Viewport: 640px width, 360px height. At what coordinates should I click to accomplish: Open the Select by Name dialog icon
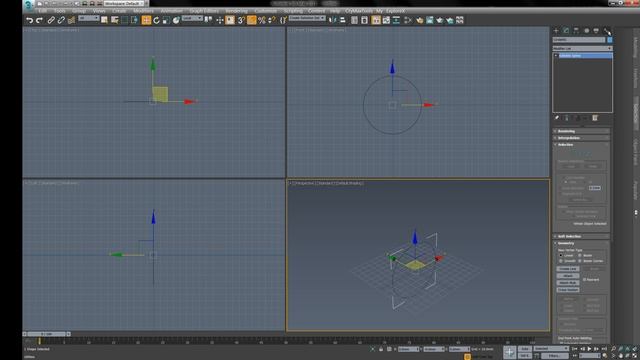[x=115, y=20]
